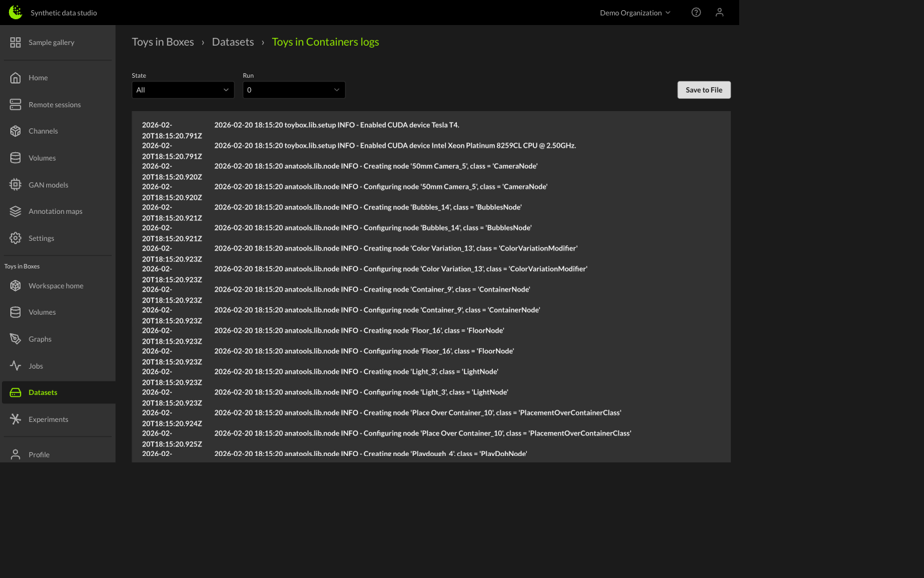Select the Jobs sidebar icon
The height and width of the screenshot is (578, 924).
click(x=15, y=365)
